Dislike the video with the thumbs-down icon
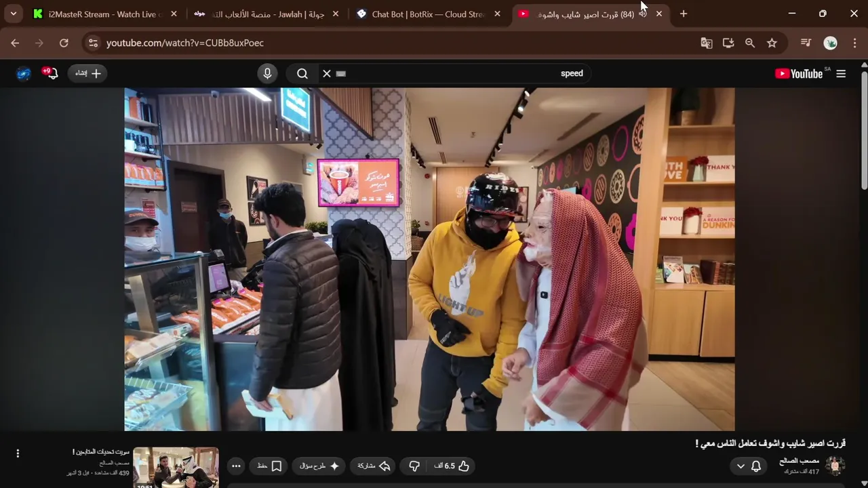This screenshot has width=868, height=488. (x=414, y=466)
